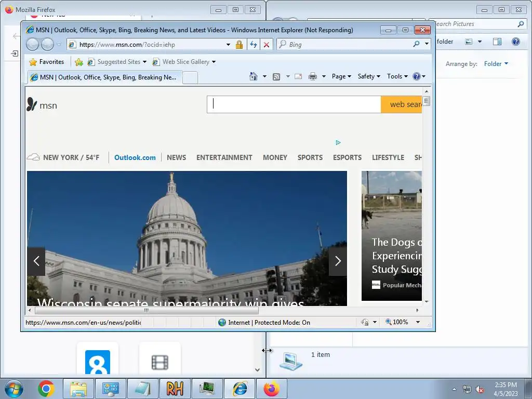This screenshot has height=399, width=532.
Task: Open the MONEY section
Action: click(275, 157)
